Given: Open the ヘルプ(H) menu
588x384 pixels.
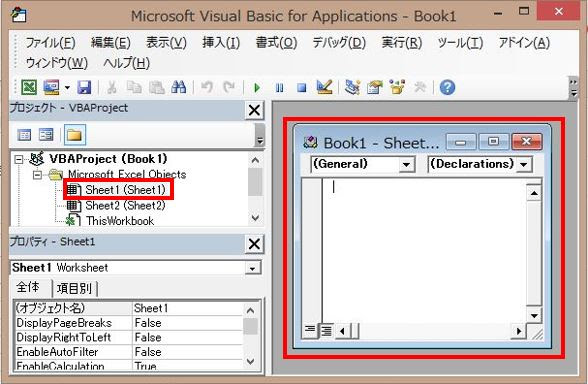Looking at the screenshot, I should [126, 63].
